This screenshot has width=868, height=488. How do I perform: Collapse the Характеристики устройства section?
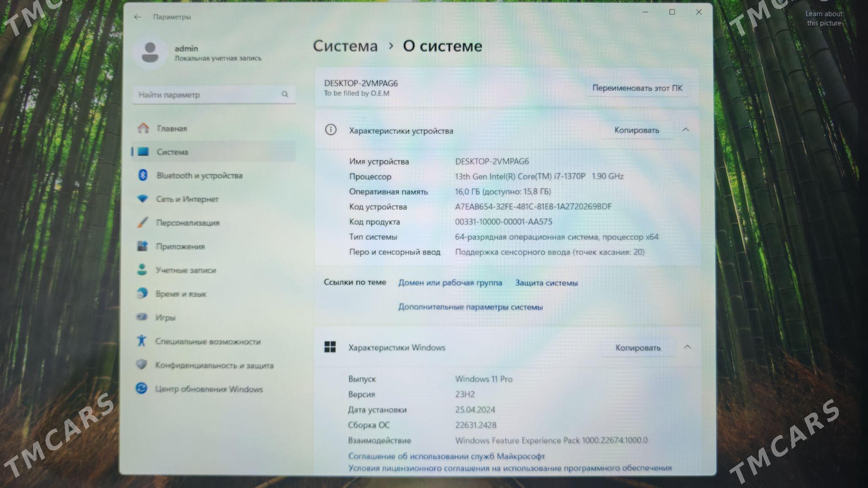coord(686,130)
